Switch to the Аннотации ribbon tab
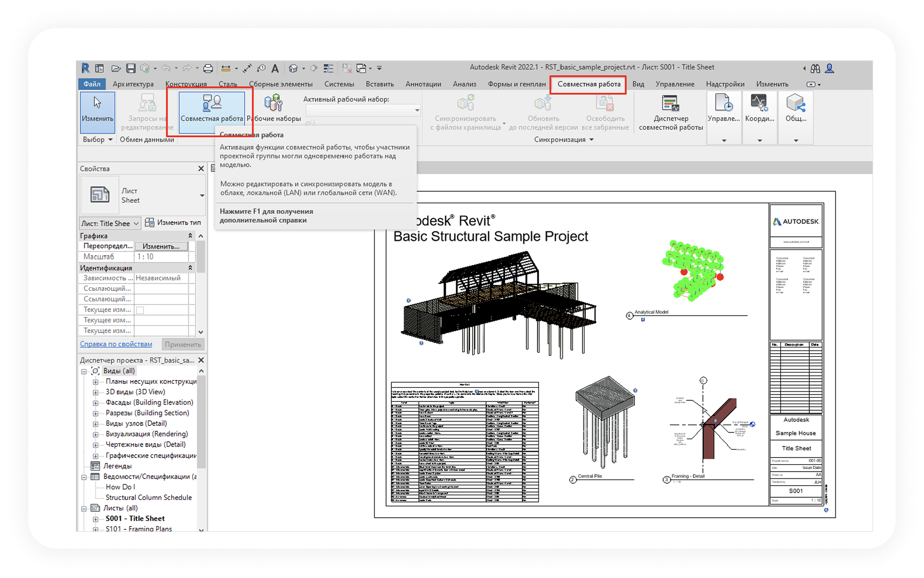924x578 pixels. [423, 84]
